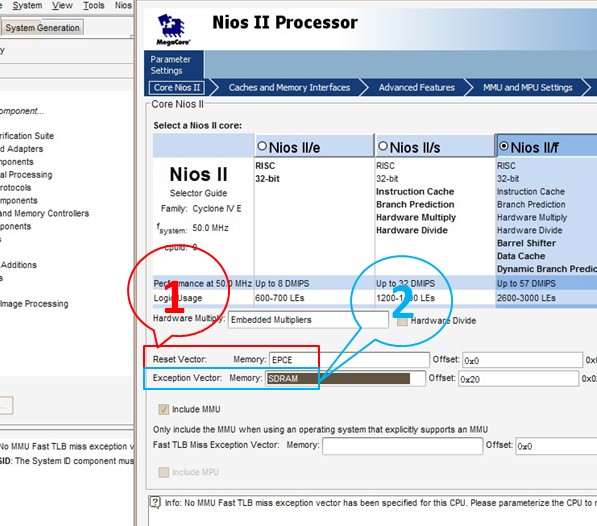Viewport: 597px width, 526px height.
Task: Open the Nios menu
Action: point(123,6)
